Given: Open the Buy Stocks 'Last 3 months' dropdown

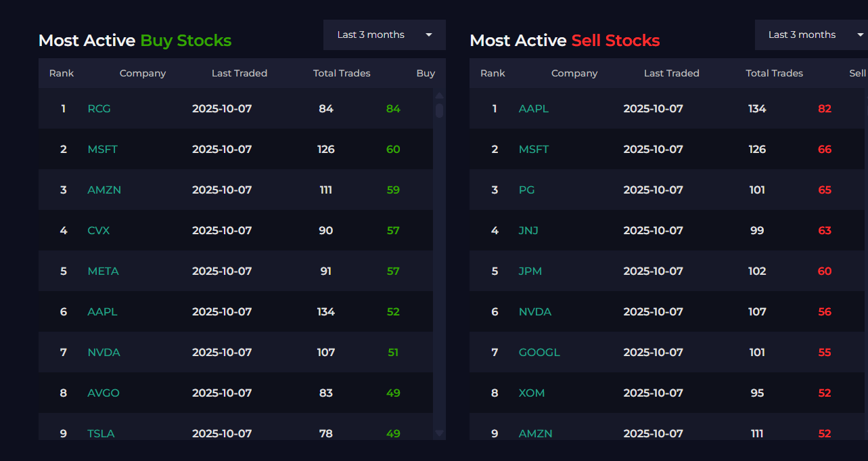Looking at the screenshot, I should tap(384, 35).
